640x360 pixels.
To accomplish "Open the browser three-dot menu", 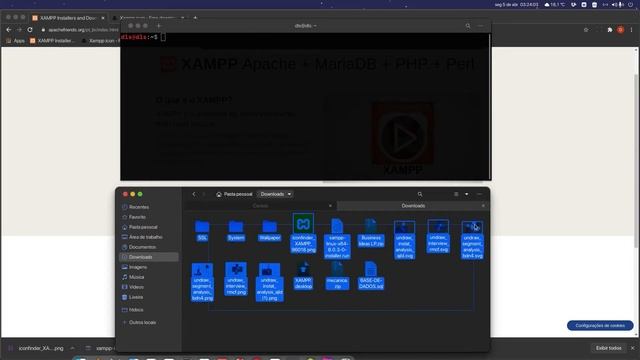I will click(631, 30).
